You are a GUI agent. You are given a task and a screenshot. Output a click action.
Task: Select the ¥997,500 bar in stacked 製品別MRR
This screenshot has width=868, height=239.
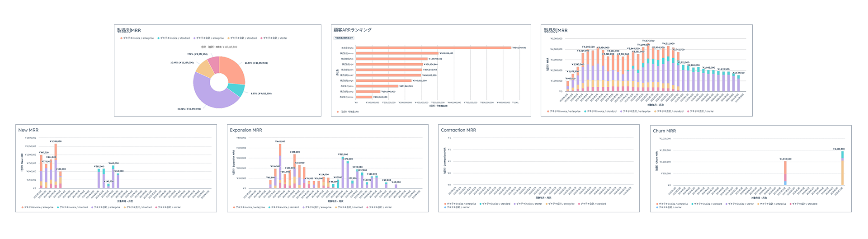point(568,86)
